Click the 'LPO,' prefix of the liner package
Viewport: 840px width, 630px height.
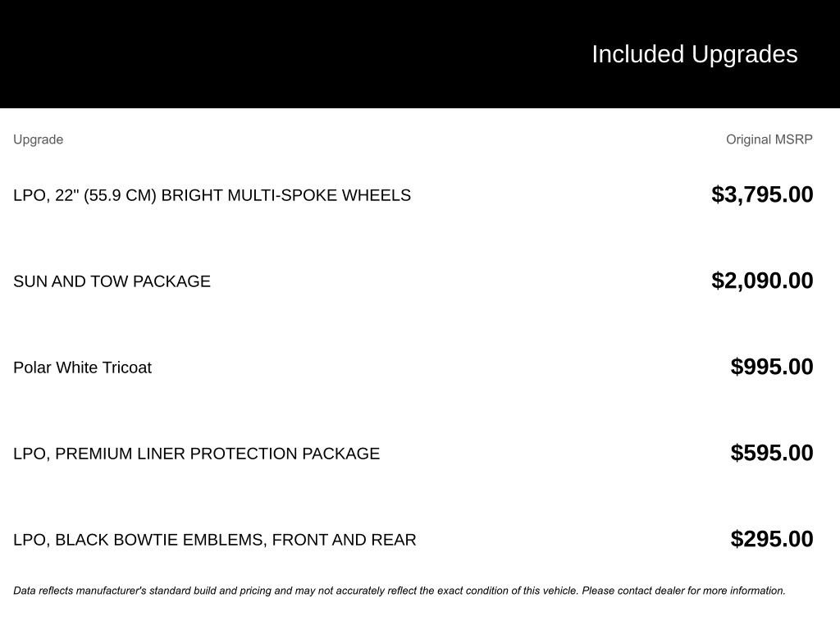pos(31,454)
